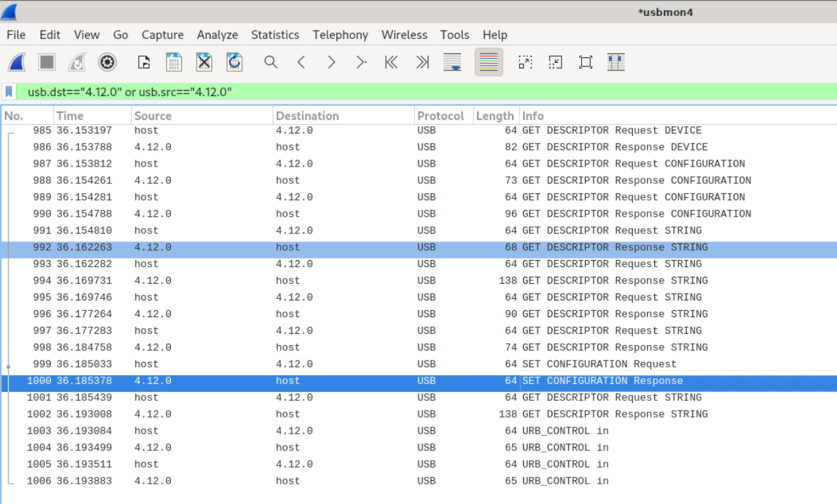Click the zoom to normal size icon
Viewport: 837px width, 504px height.
(585, 63)
